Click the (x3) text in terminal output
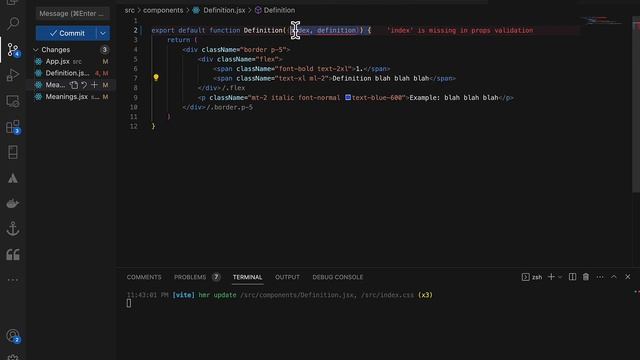This screenshot has width=640, height=360. pos(425,295)
